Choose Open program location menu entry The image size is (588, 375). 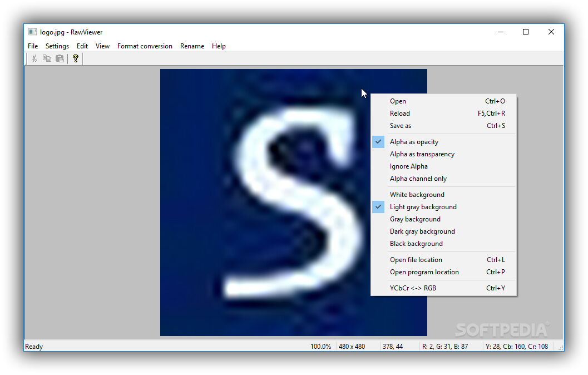click(443, 272)
